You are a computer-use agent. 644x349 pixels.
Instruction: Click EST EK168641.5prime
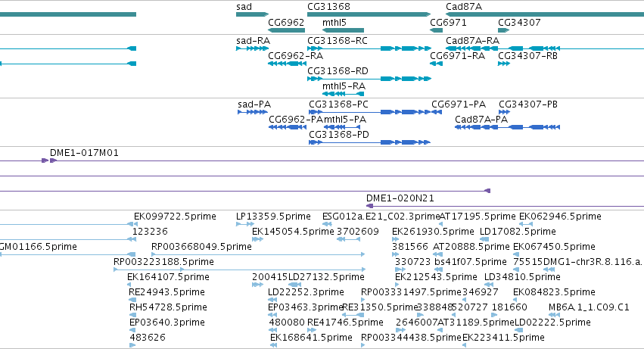coord(273,346)
